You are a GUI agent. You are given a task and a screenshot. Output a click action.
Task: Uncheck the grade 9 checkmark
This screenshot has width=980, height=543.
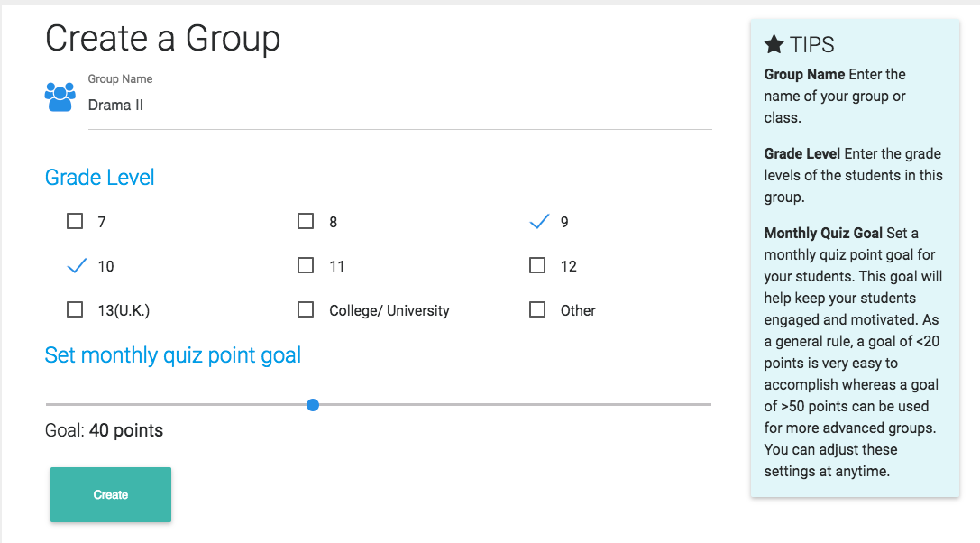538,221
